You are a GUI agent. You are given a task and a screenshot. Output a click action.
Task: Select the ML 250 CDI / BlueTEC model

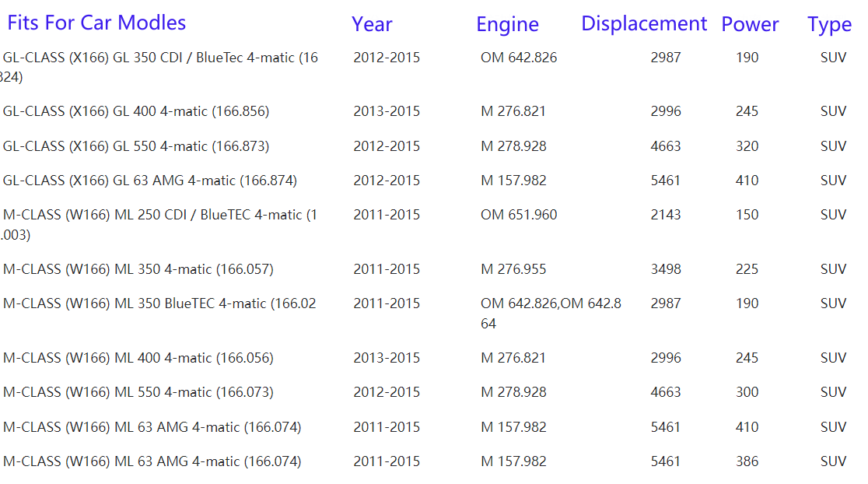pos(159,215)
